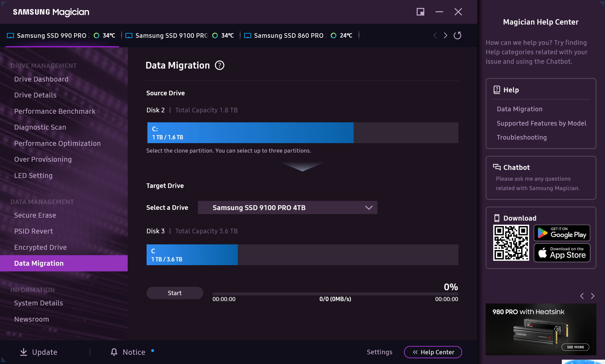Show previous promotional banner arrow

click(582, 296)
